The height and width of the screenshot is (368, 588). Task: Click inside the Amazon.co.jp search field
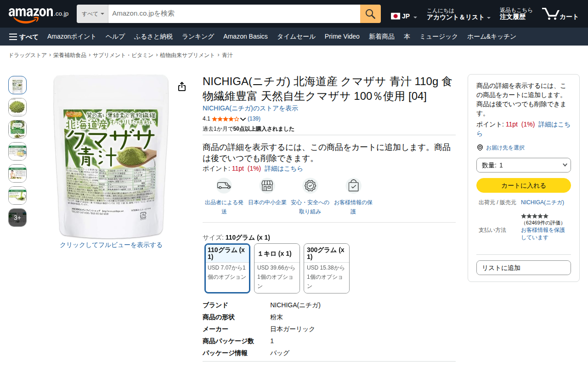[x=234, y=14]
